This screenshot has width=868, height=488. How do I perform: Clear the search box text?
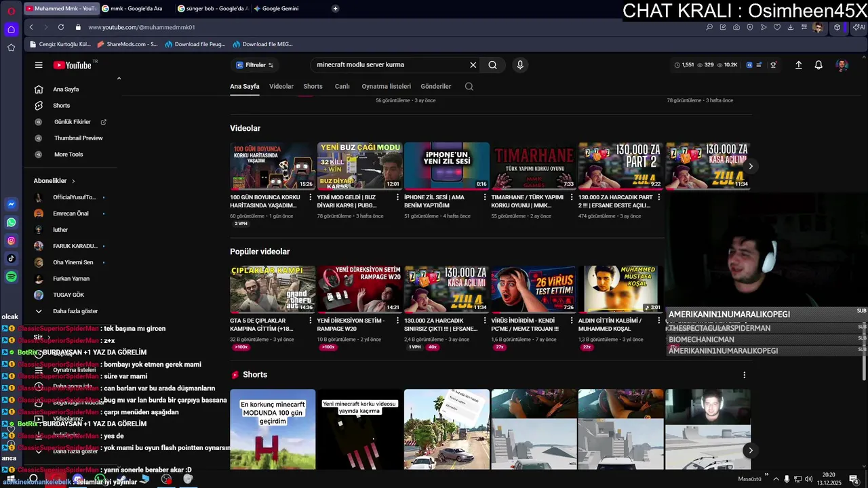tap(473, 65)
